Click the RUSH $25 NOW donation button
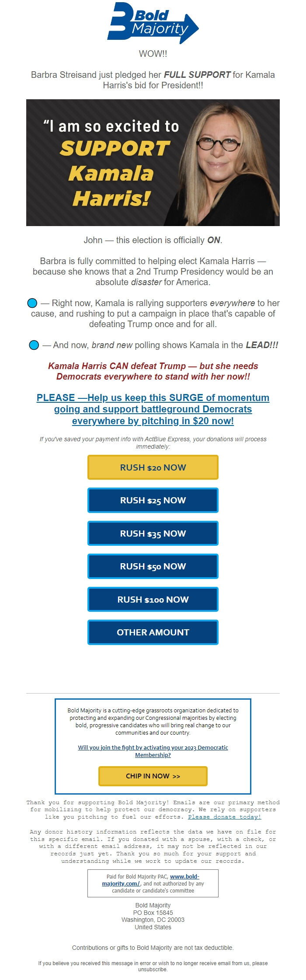This screenshot has width=306, height=980. [x=153, y=500]
